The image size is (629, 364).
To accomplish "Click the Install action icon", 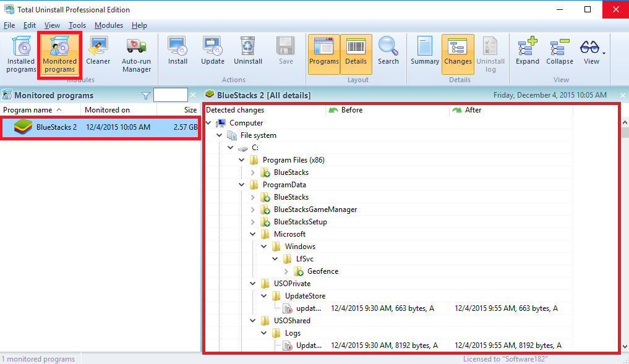I will (178, 51).
